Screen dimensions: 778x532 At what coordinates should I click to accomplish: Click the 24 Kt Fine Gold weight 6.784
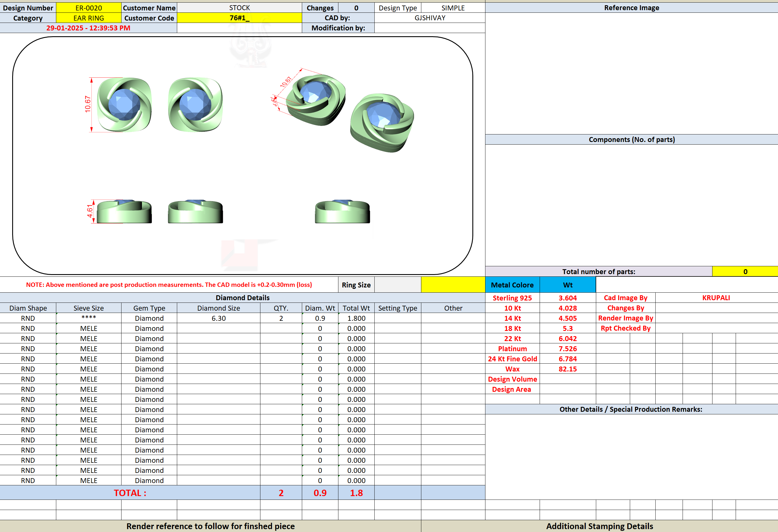[x=568, y=359]
